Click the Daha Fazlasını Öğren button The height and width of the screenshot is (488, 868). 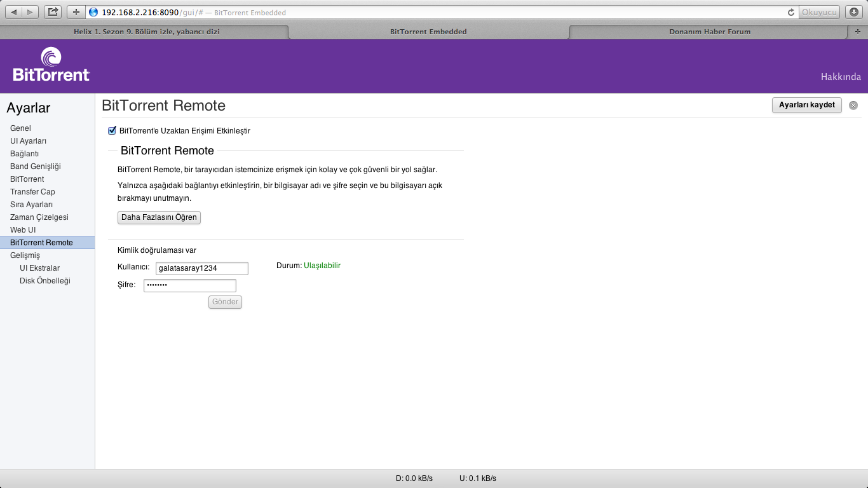click(159, 217)
